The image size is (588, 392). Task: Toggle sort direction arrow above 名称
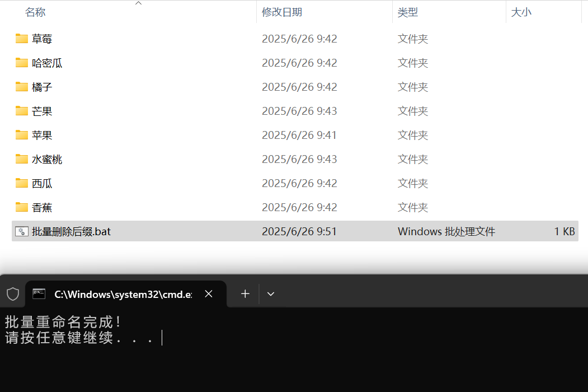coord(138,3)
